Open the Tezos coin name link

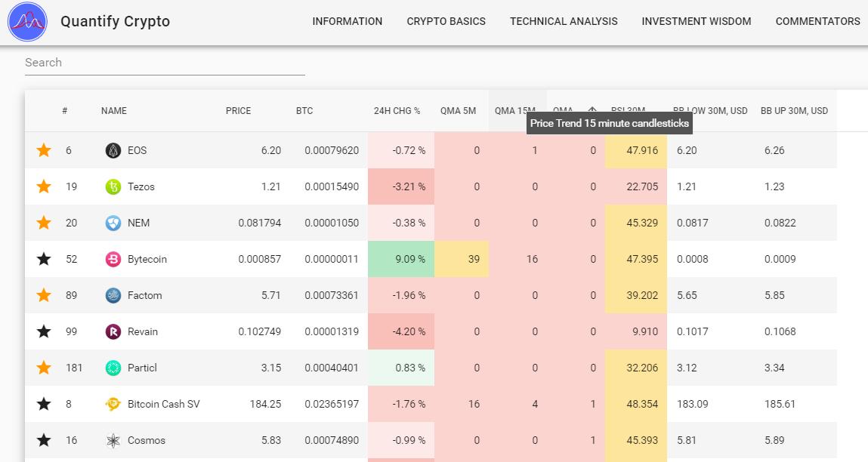pyautogui.click(x=141, y=186)
